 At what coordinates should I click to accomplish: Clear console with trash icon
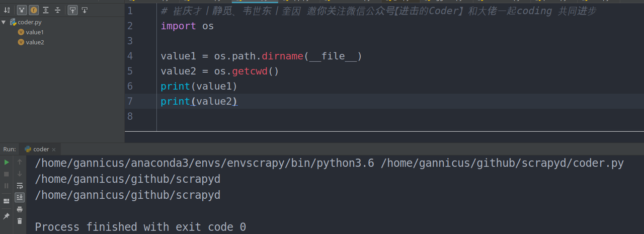(20, 221)
